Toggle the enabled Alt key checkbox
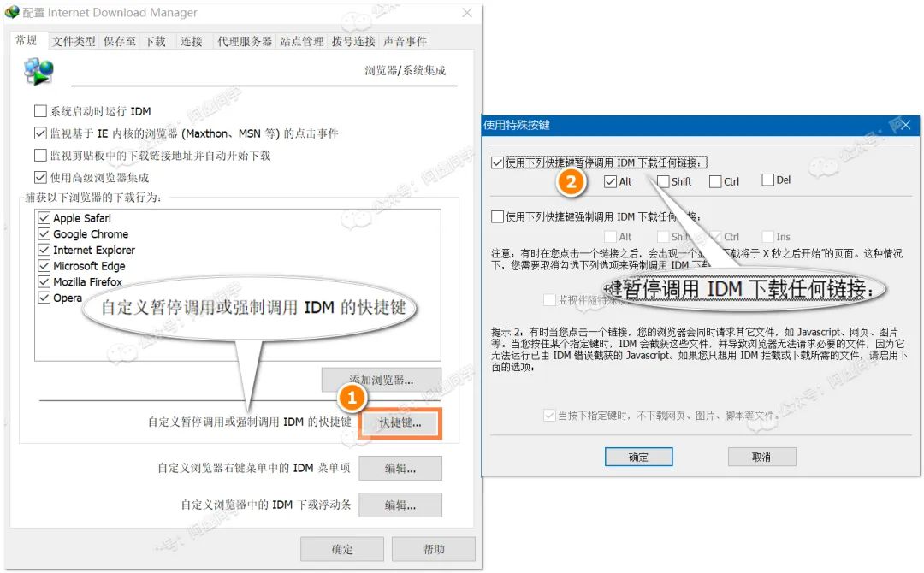The height and width of the screenshot is (573, 924). coord(611,181)
